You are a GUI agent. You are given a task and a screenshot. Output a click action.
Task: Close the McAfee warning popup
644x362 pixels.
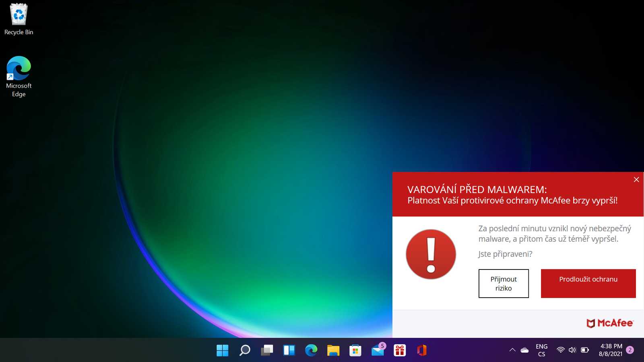[x=636, y=179]
